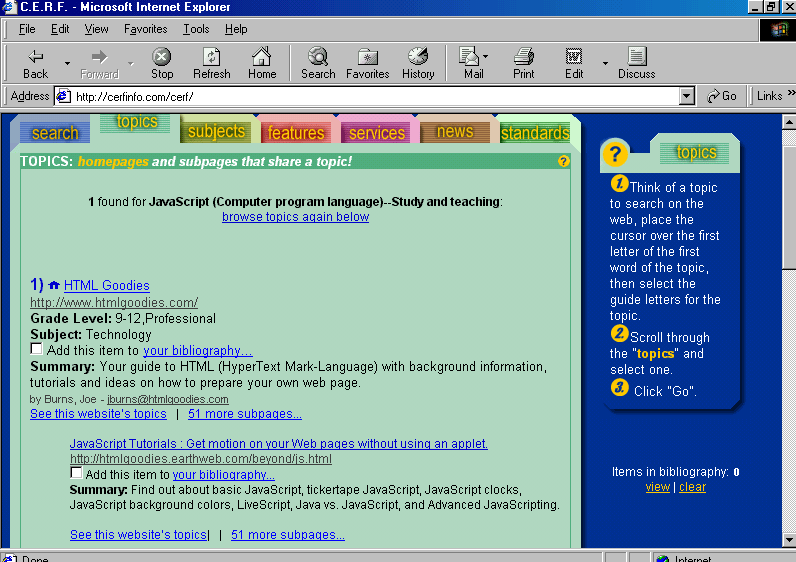Click the help question mark in the TOPICS header
The image size is (796, 562).
coord(563,161)
